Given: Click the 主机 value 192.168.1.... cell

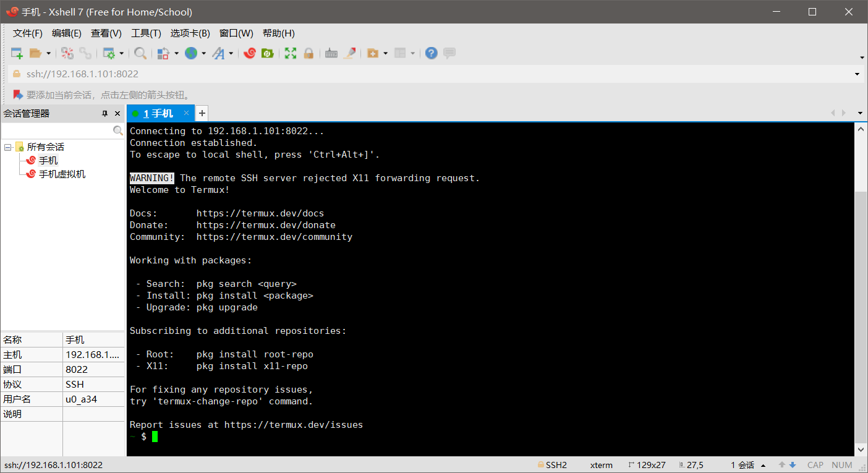Looking at the screenshot, I should pyautogui.click(x=93, y=355).
